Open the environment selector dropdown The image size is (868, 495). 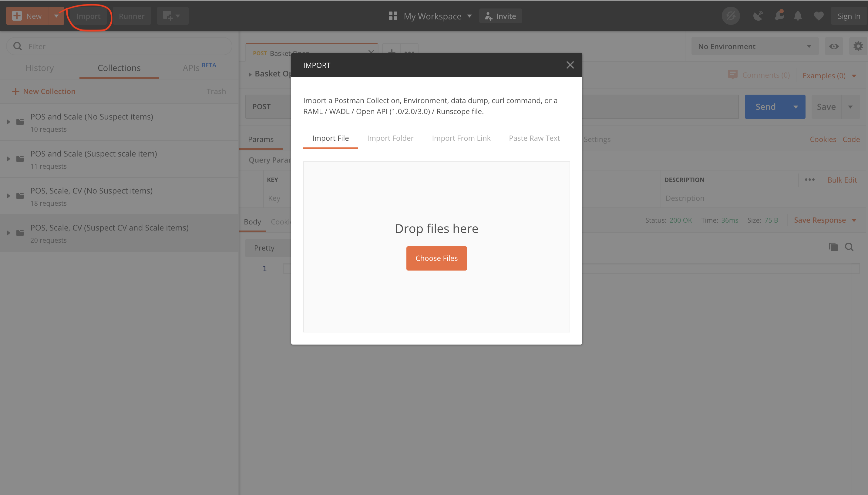[x=754, y=46]
